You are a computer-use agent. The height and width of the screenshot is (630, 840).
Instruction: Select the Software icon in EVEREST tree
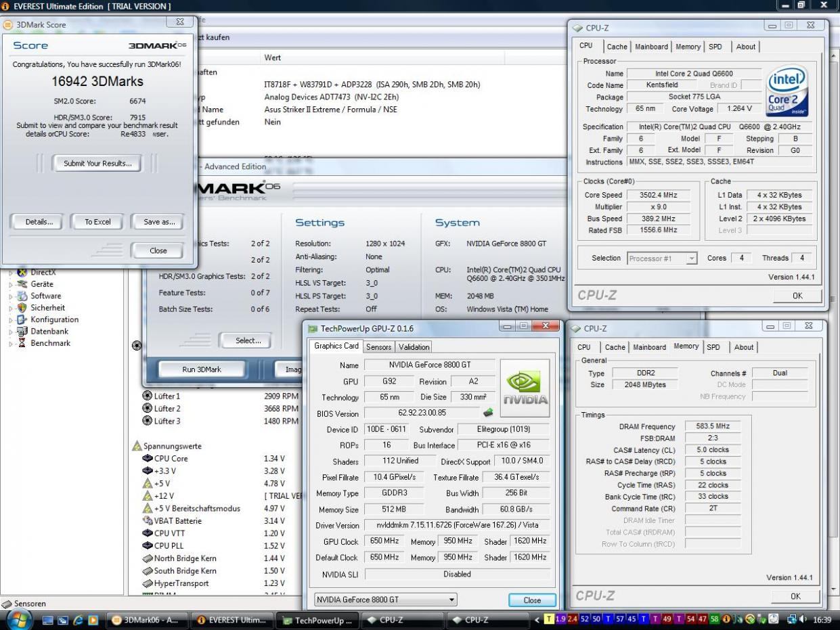click(x=22, y=296)
